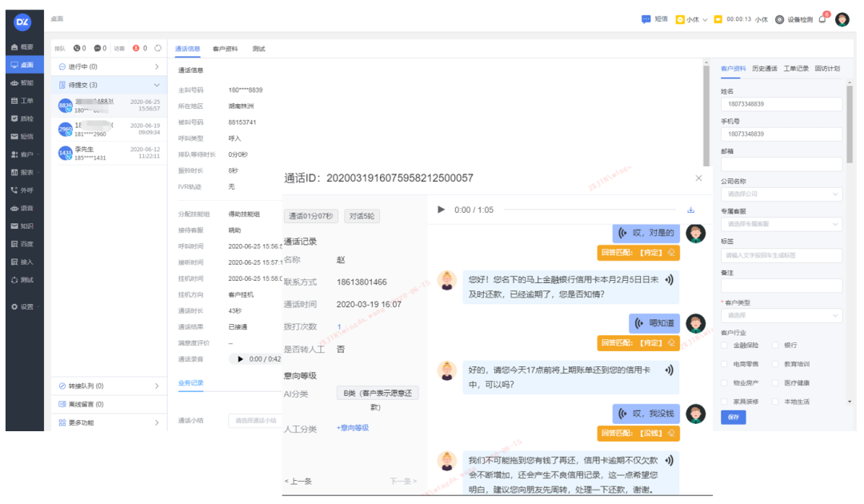Open the 公司名称 company dropdown
The width and height of the screenshot is (864, 504).
(x=781, y=194)
